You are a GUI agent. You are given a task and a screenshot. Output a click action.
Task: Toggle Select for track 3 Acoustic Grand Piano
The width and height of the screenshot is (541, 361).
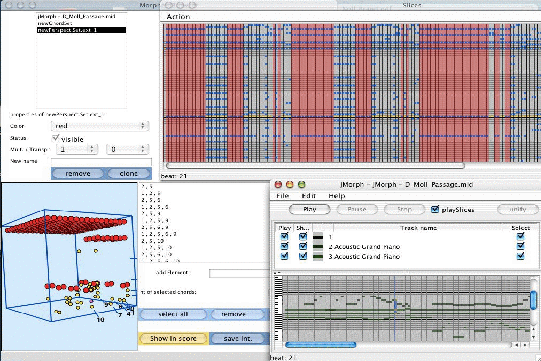coord(520,256)
